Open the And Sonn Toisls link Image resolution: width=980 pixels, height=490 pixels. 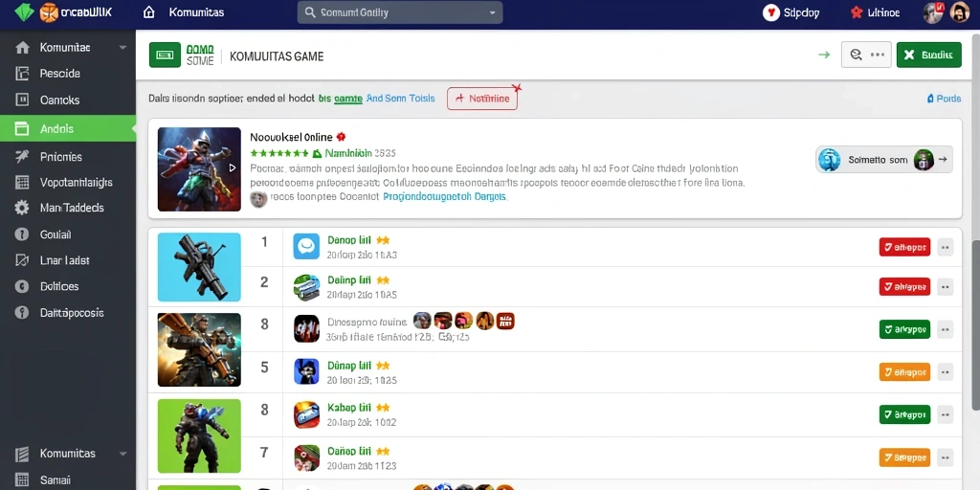click(x=400, y=99)
